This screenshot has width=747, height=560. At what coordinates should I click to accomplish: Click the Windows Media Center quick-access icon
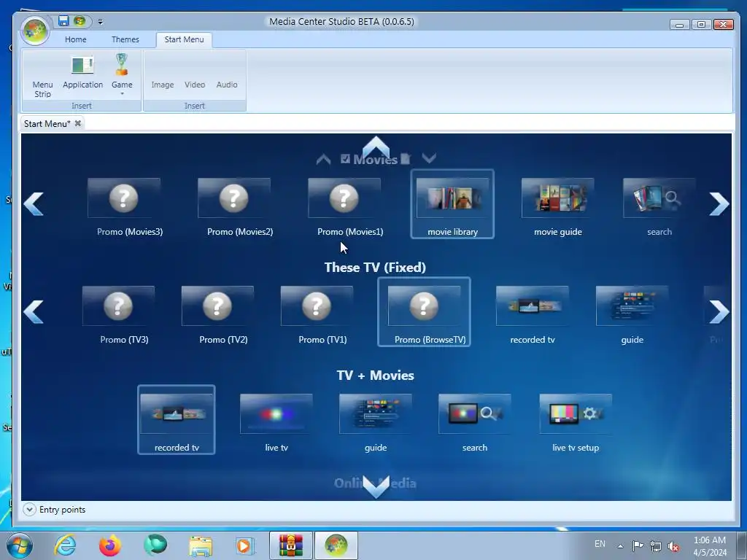[80, 20]
